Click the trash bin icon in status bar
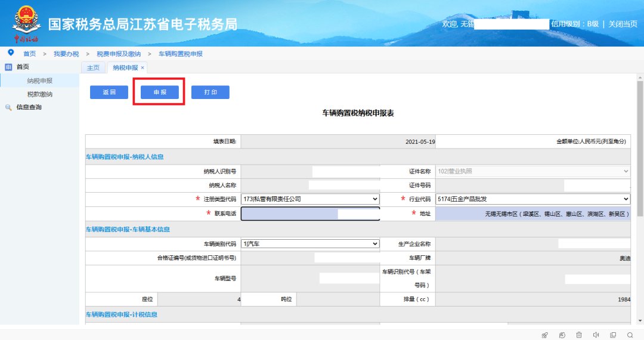 pyautogui.click(x=579, y=335)
